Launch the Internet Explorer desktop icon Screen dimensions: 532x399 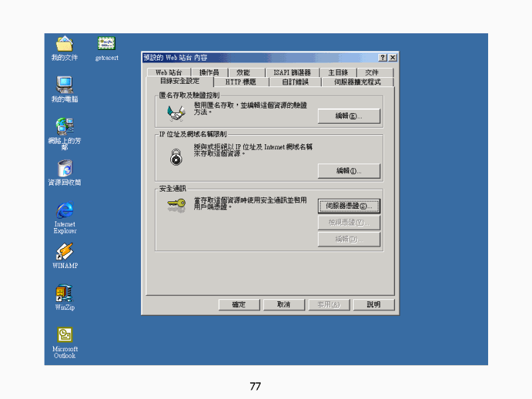pyautogui.click(x=65, y=210)
